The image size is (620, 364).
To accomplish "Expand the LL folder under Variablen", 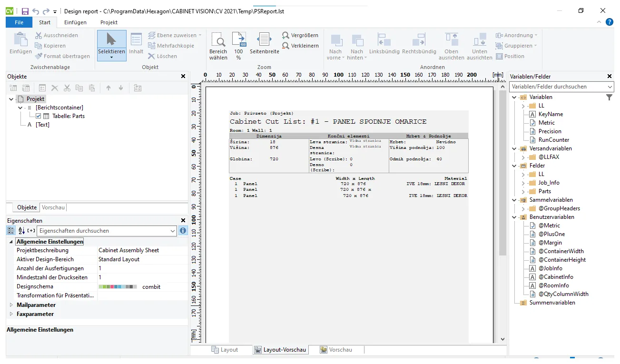I will 523,106.
